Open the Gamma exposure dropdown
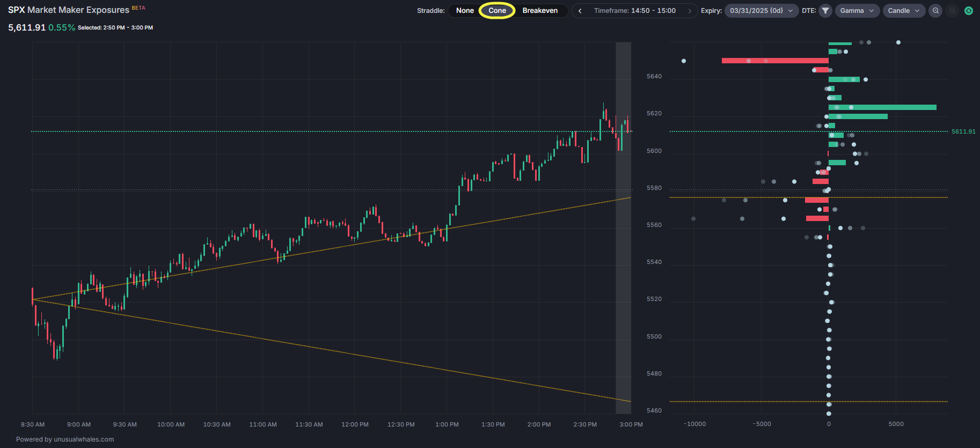Viewport: 980px width, 448px height. 857,11
